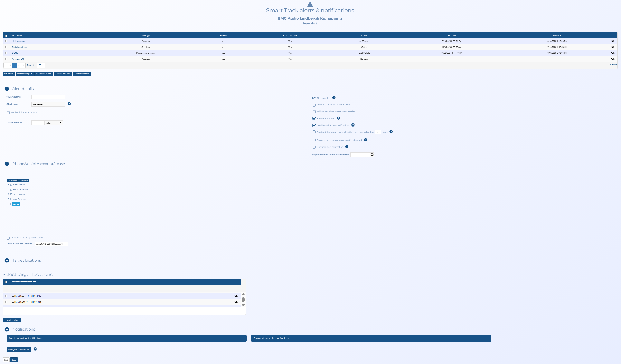This screenshot has height=364, width=621.
Task: Click view icon for High accuracy alert
Action: point(613,41)
